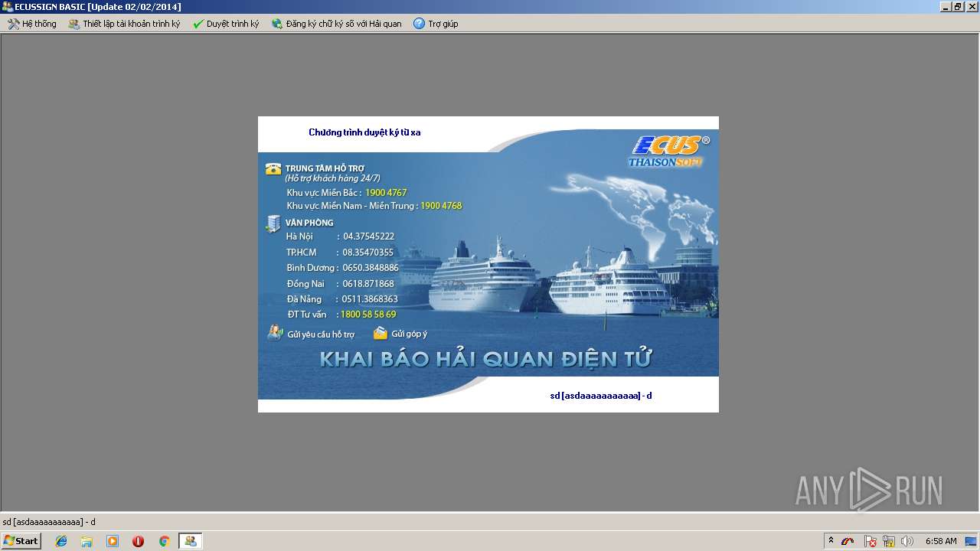980x551 pixels.
Task: Click the heading Chương trình duyệt ký từ xa
Action: coord(364,132)
